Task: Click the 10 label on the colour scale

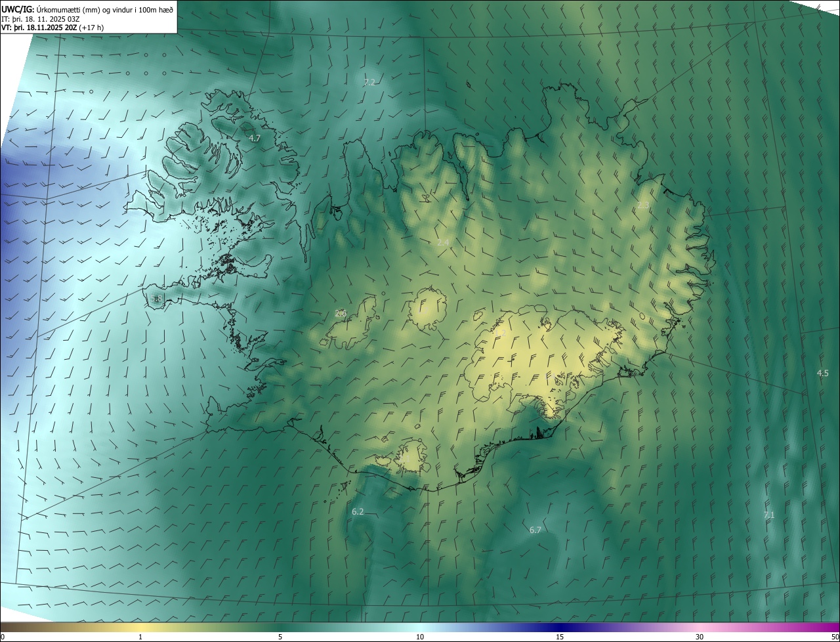Action: 420,637
